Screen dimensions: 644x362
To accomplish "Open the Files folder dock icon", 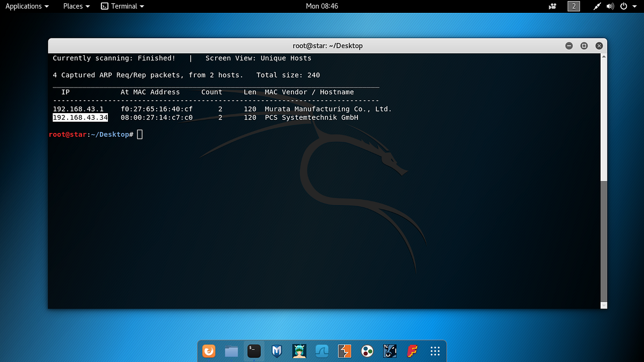I will [231, 351].
